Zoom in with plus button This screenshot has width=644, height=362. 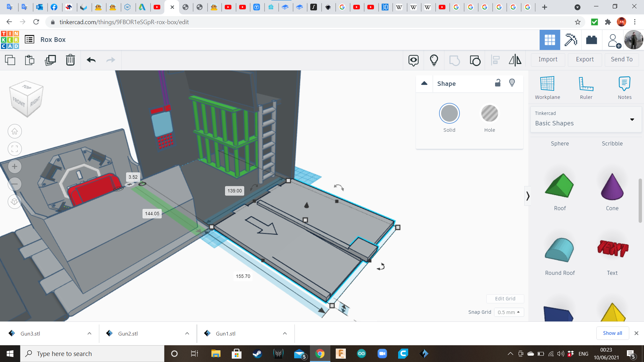15,167
